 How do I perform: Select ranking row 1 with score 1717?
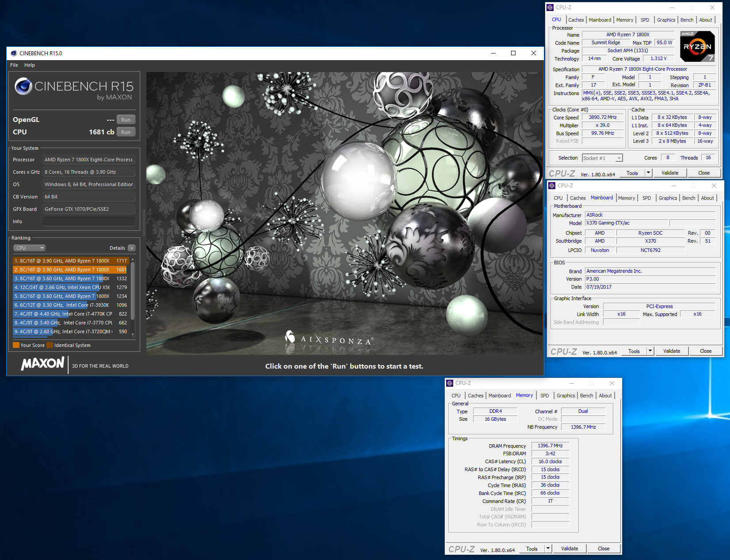pos(70,261)
